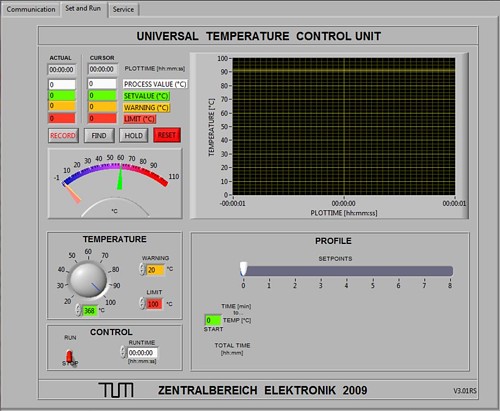Click the WARNING temperature stepper arrows
500x411 pixels.
(142, 269)
